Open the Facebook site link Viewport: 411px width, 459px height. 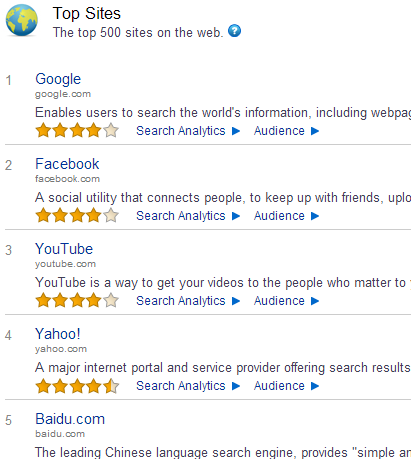(67, 164)
